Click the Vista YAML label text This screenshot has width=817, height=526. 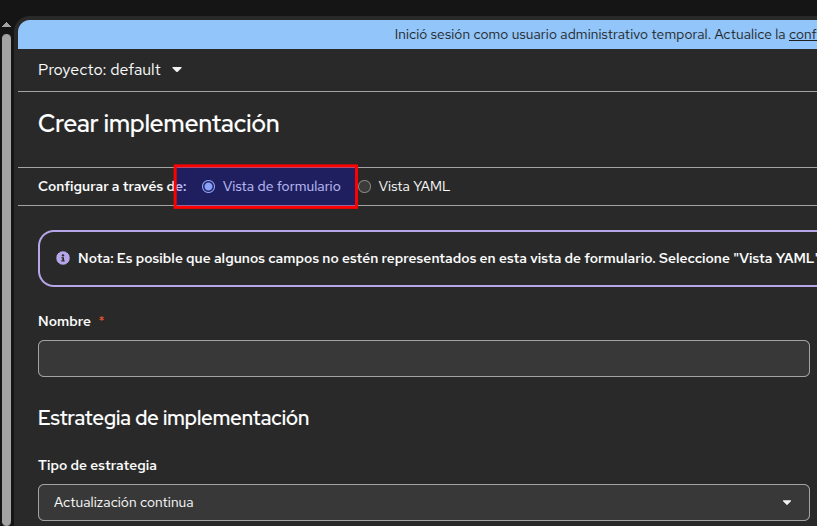(x=414, y=186)
